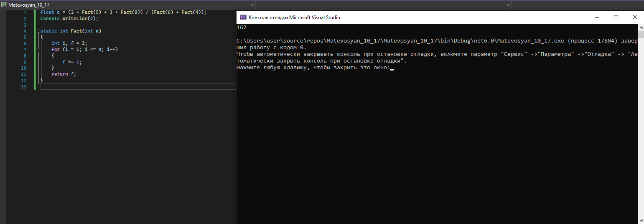Open the Matevosyan_10_17 navigation dropdown
The width and height of the screenshot is (644, 224).
pos(252,5)
